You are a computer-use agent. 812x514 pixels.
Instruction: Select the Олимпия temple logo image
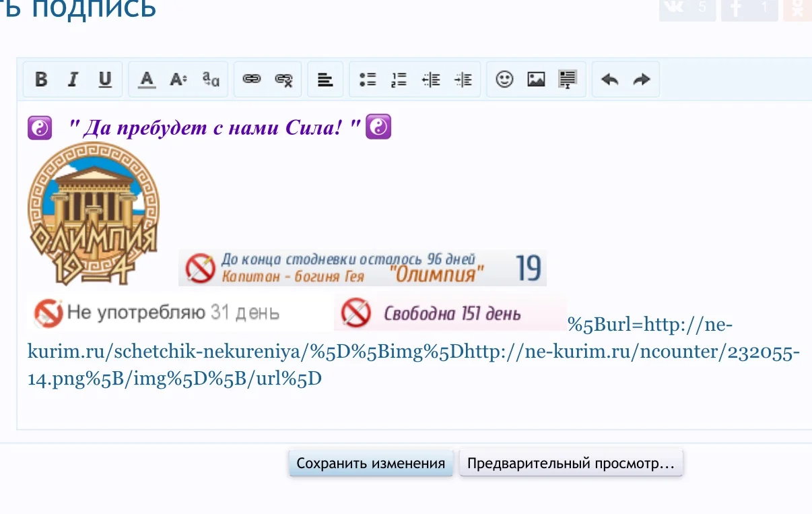click(94, 215)
